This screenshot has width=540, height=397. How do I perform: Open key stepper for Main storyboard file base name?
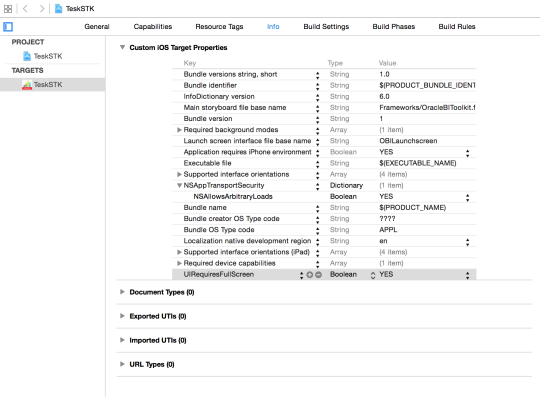pos(318,108)
